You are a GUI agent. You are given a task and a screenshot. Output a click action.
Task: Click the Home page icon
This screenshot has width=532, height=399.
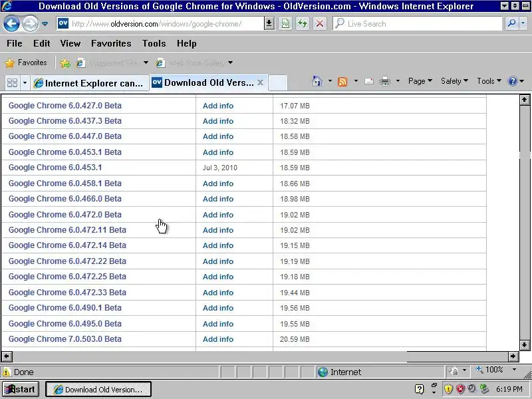317,81
